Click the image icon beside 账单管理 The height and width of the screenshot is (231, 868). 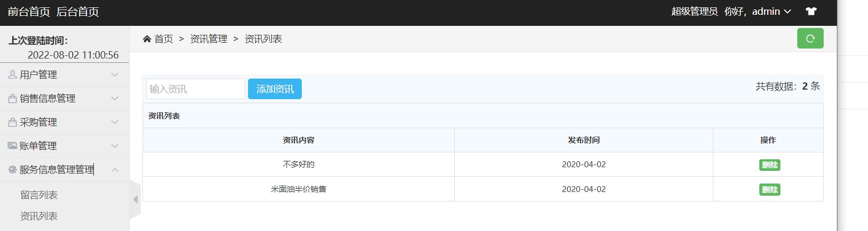click(x=13, y=146)
